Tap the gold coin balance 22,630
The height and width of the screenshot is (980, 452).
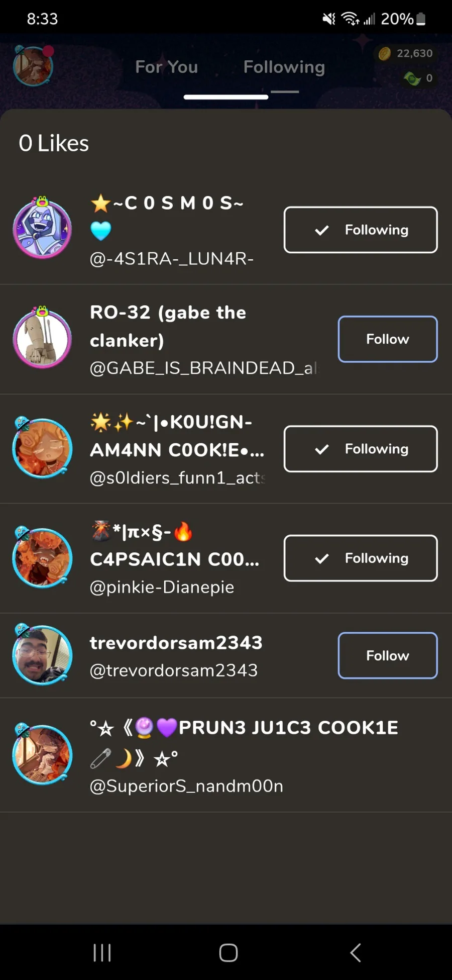pos(406,53)
